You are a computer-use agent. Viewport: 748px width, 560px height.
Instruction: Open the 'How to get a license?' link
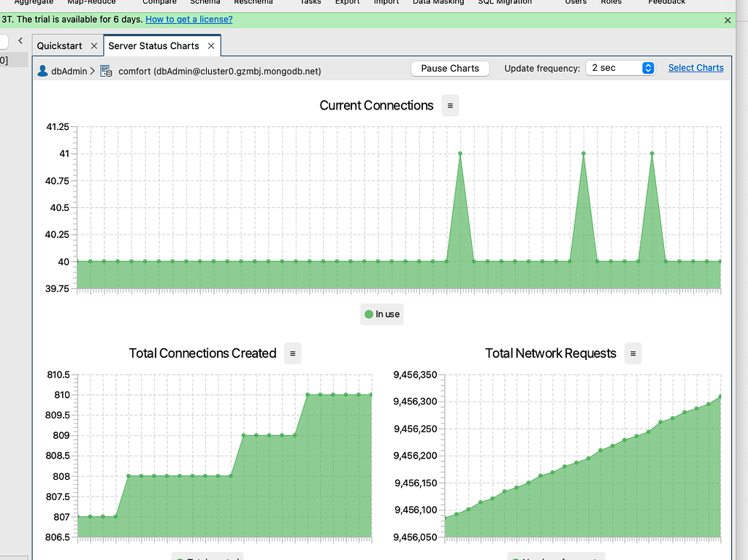click(x=188, y=19)
